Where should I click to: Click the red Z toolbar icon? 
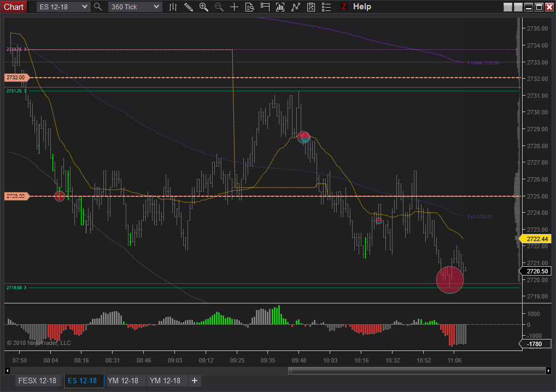(343, 7)
